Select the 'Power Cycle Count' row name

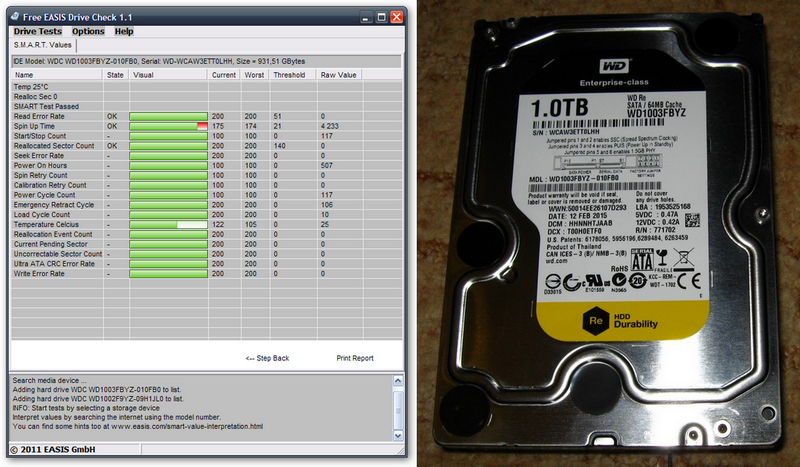(44, 195)
